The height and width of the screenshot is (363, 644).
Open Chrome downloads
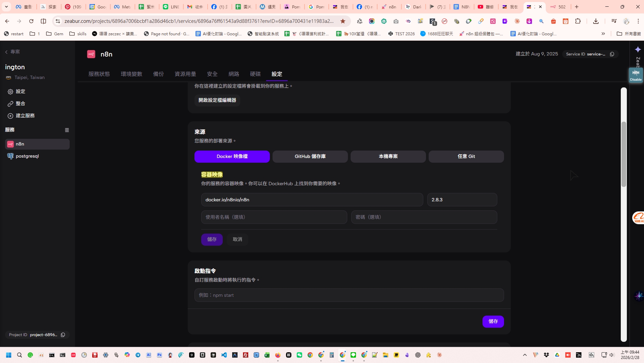click(596, 21)
